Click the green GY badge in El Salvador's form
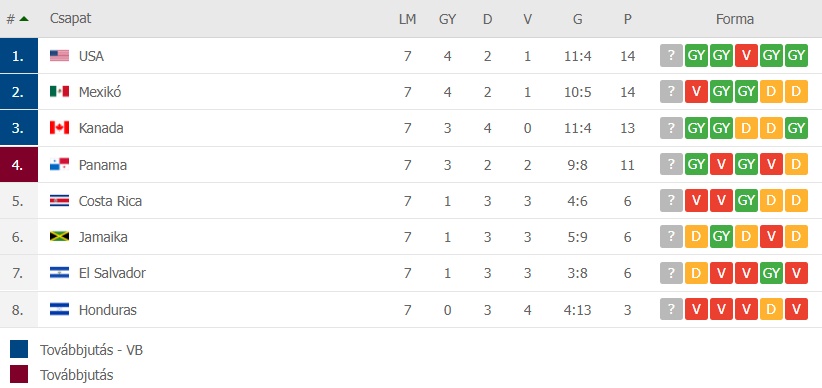The image size is (822, 388). coord(772,273)
